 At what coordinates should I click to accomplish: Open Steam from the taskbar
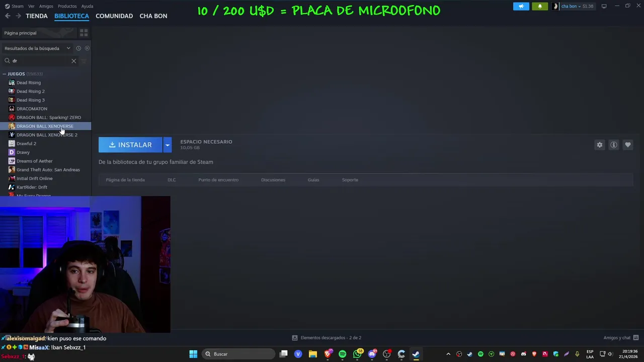point(416,354)
